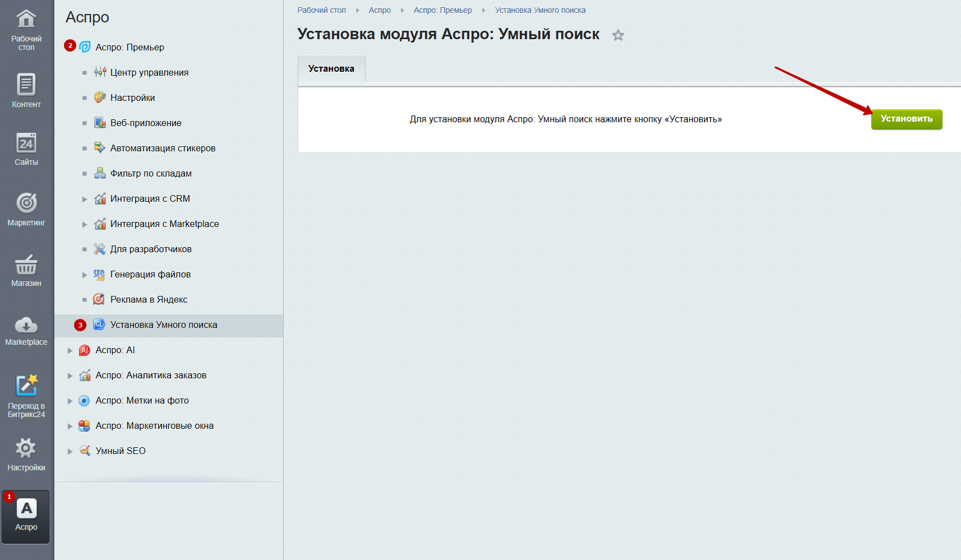Open Веб-приложение menu item
This screenshot has width=961, height=560.
tap(146, 123)
